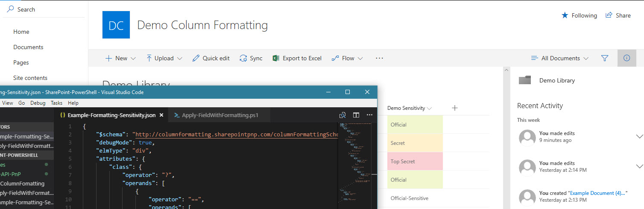Open Documents in the site navigation

click(28, 47)
